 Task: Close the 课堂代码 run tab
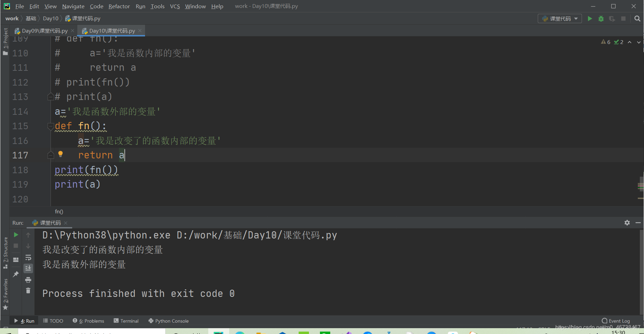[66, 223]
